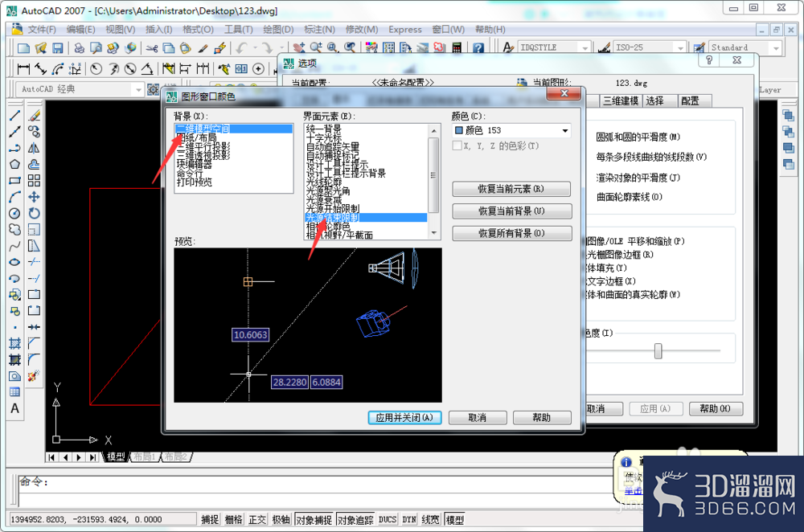Tick the X, Y, Z color tint checkbox
The image size is (804, 532).
(457, 146)
